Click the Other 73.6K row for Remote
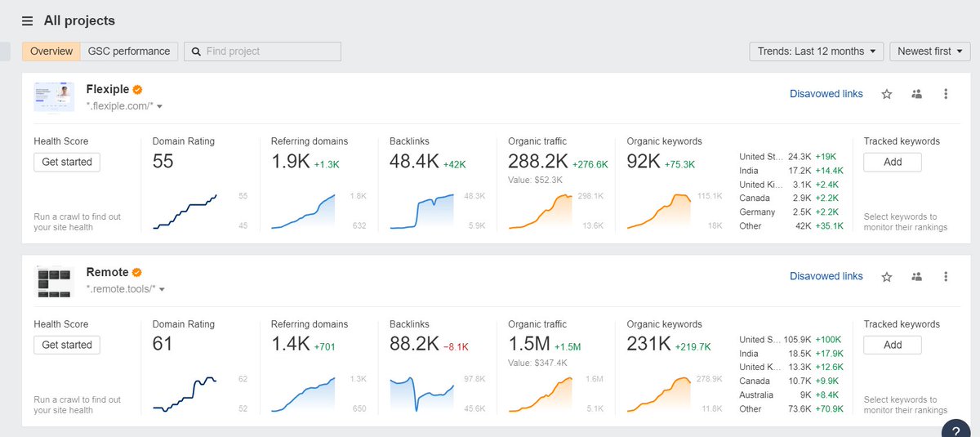The height and width of the screenshot is (437, 980). (x=791, y=409)
